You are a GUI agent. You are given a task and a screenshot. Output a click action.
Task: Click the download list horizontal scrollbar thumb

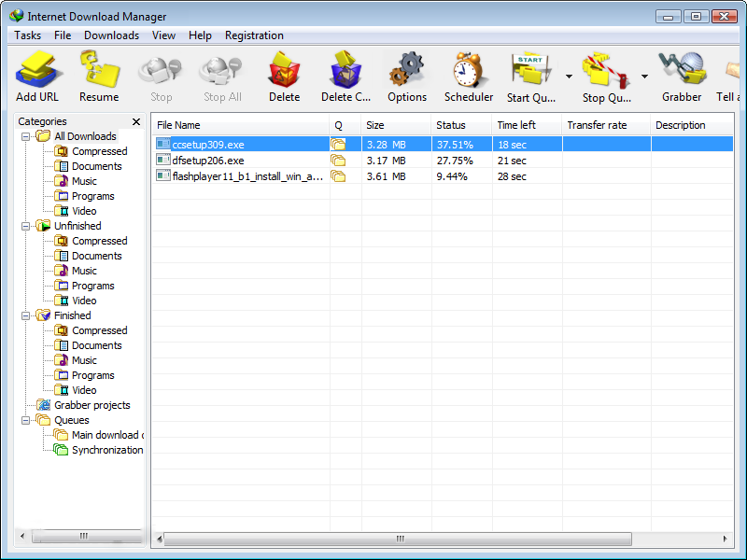pos(398,539)
